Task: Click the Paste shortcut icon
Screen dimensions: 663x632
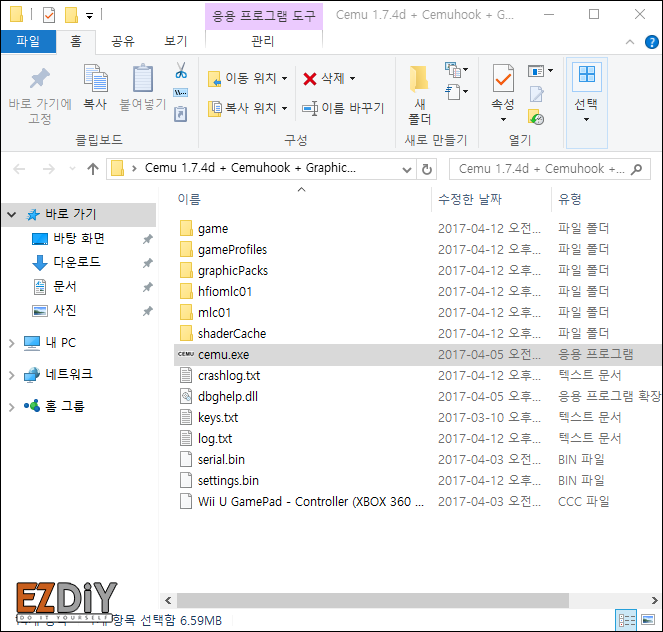Action: coord(181,114)
